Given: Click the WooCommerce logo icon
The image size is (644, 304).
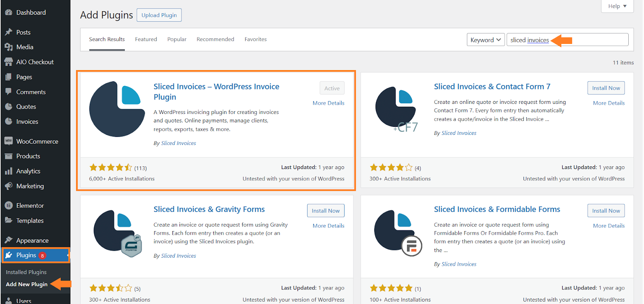Looking at the screenshot, I should pos(8,141).
